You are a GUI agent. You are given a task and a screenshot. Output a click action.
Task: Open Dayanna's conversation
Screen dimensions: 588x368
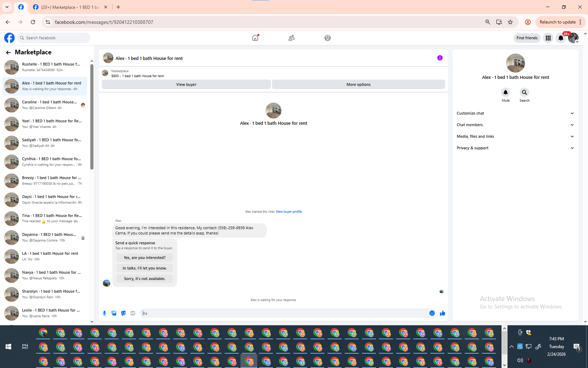click(45, 237)
